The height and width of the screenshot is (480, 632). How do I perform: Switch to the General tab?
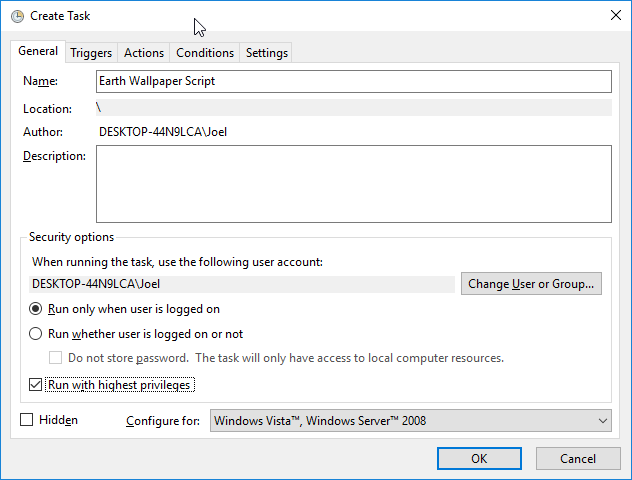(38, 52)
